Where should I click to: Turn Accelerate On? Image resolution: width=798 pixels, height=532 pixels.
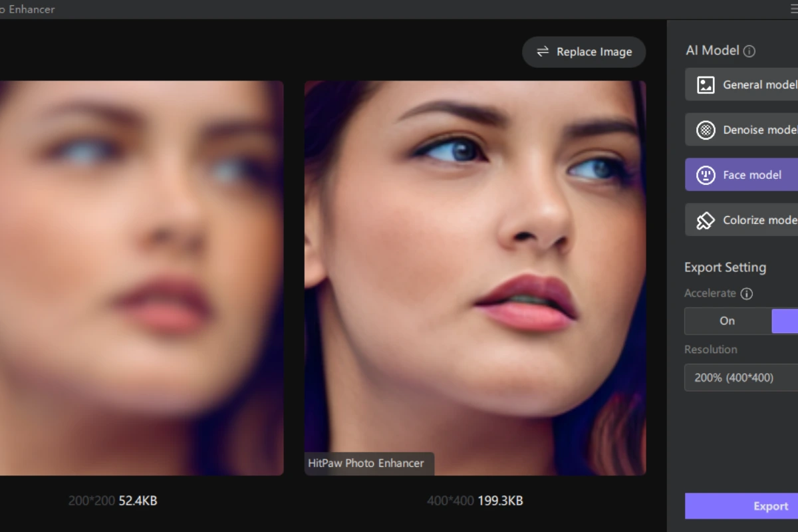(728, 321)
